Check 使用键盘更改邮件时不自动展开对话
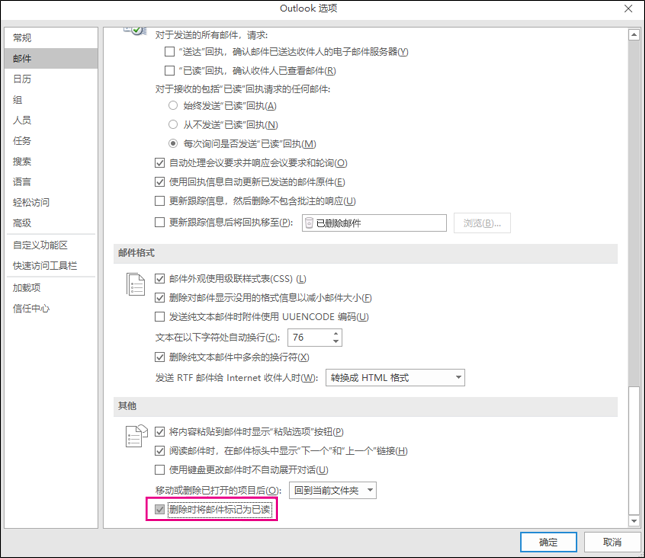Image resolution: width=645 pixels, height=558 pixels. point(160,470)
